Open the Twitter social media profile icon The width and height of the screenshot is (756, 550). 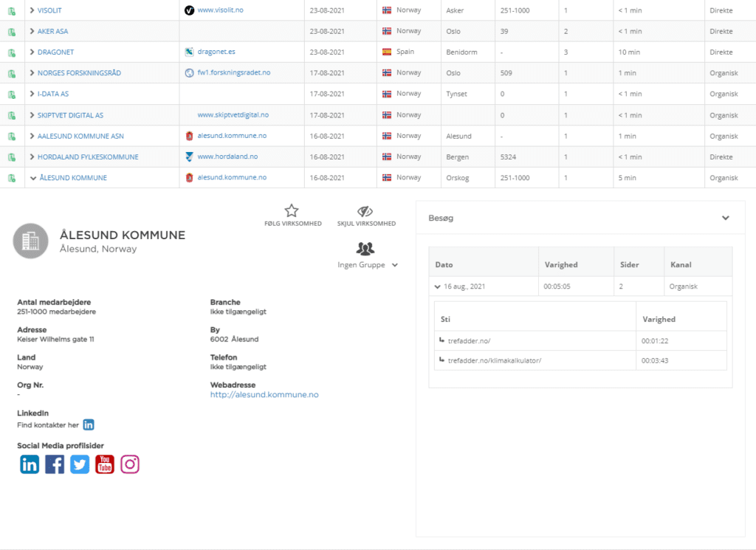(x=80, y=464)
